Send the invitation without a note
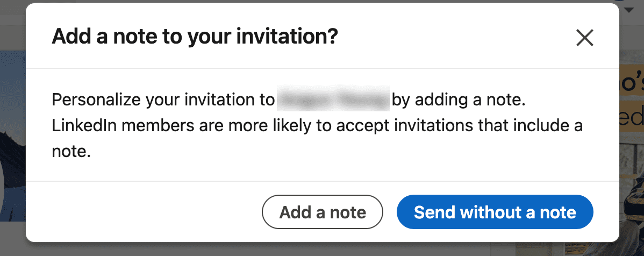 495,212
